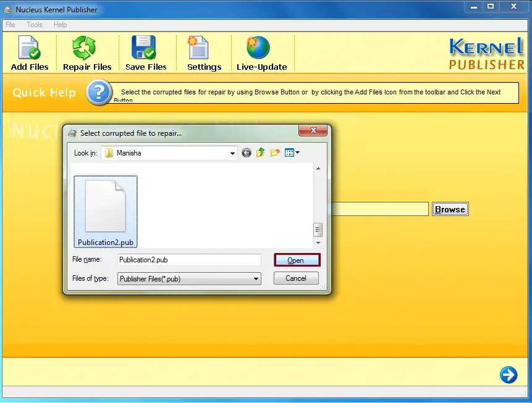Open the Tools menu
The width and height of the screenshot is (532, 403).
(34, 25)
